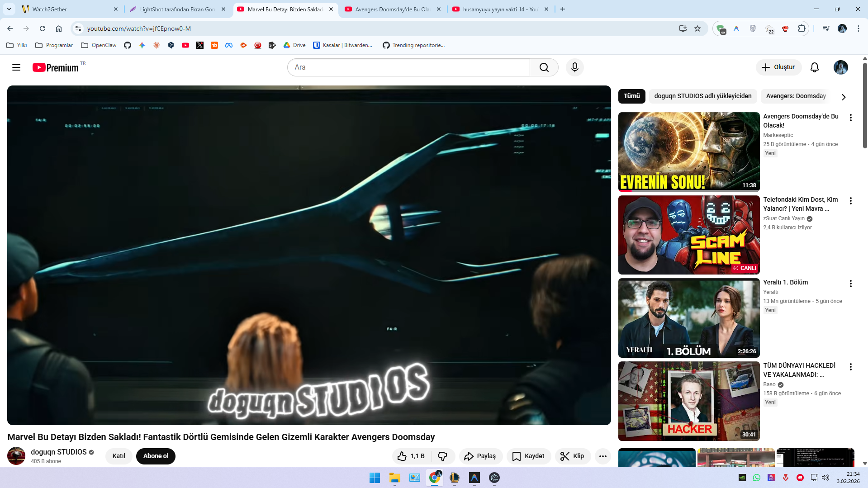Go to YouTube Premium home logo

click(x=56, y=67)
